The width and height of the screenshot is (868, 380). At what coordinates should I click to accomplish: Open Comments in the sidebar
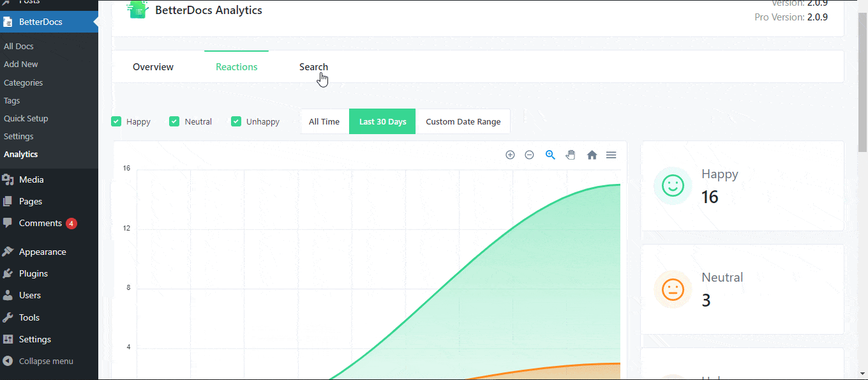pyautogui.click(x=40, y=223)
